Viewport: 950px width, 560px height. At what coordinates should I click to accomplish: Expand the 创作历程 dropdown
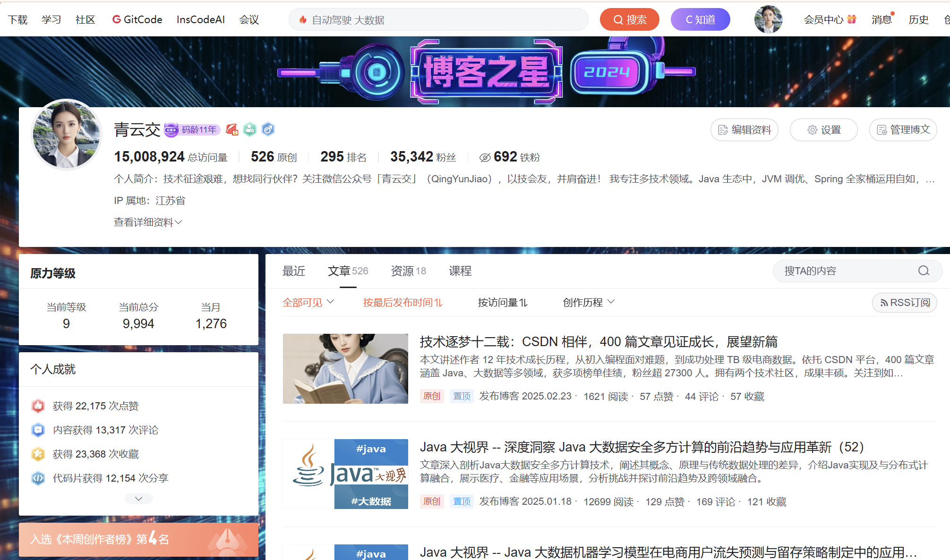[x=588, y=302]
